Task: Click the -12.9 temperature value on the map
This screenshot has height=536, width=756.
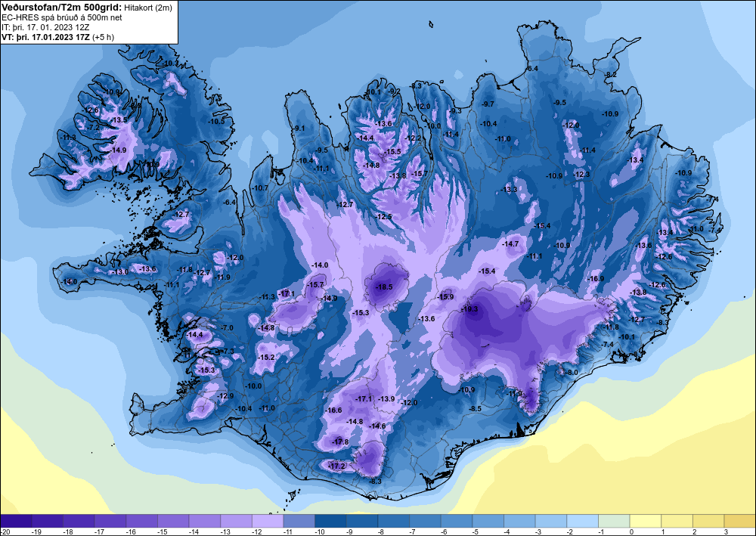Action: pyautogui.click(x=225, y=395)
